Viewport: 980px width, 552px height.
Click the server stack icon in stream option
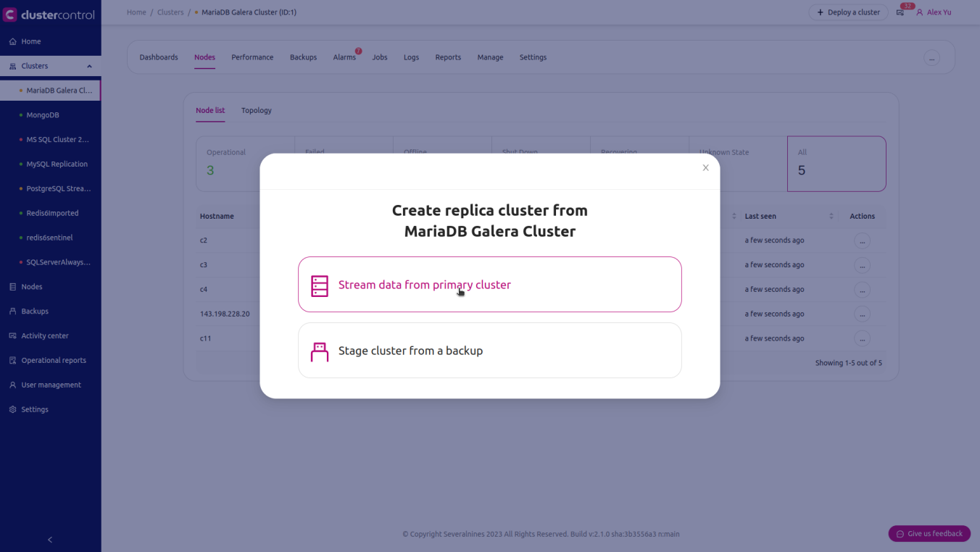(x=320, y=285)
